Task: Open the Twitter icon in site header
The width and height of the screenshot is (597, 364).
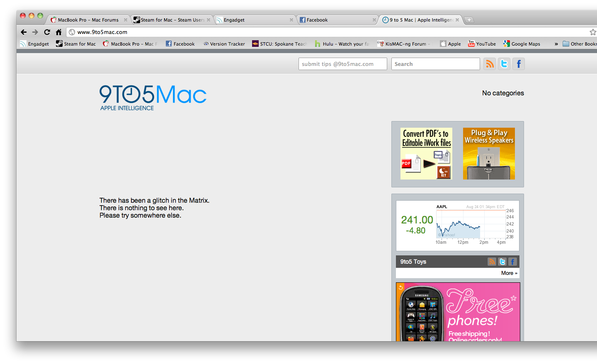Action: (504, 64)
